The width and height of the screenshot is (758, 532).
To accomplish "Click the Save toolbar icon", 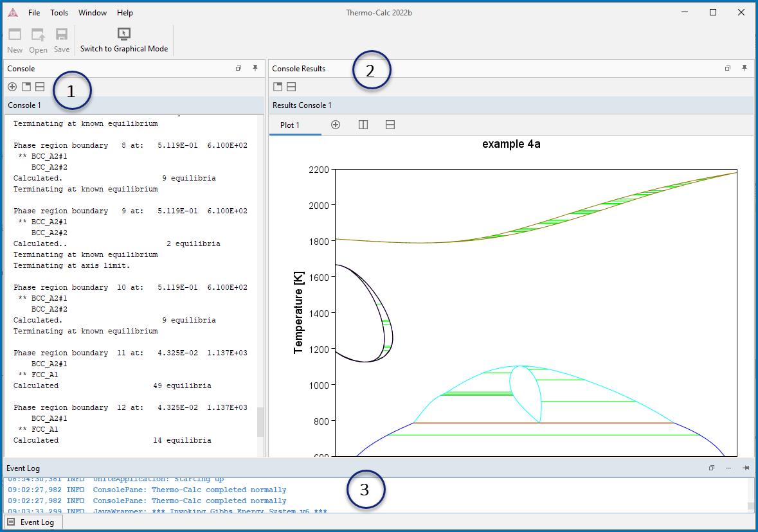I will [x=61, y=40].
